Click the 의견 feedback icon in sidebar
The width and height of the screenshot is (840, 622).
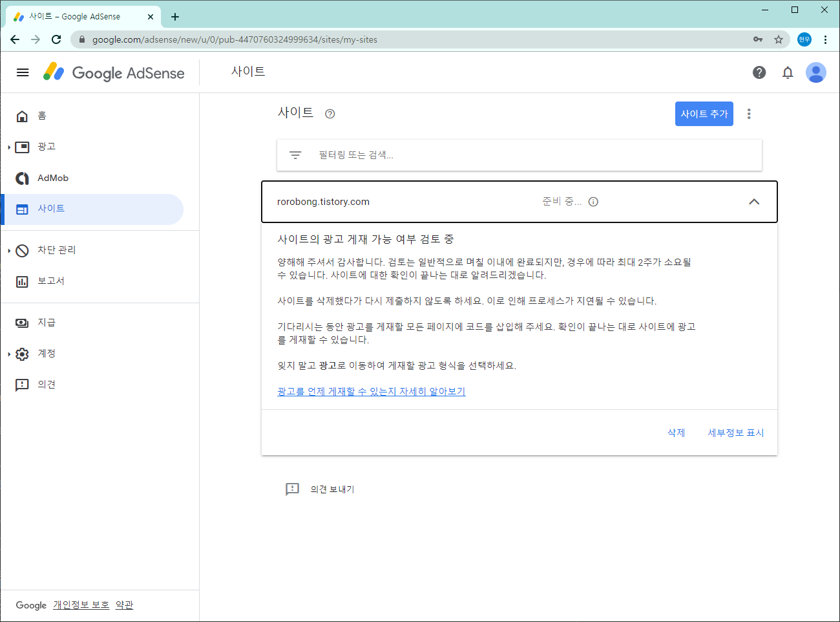(22, 385)
